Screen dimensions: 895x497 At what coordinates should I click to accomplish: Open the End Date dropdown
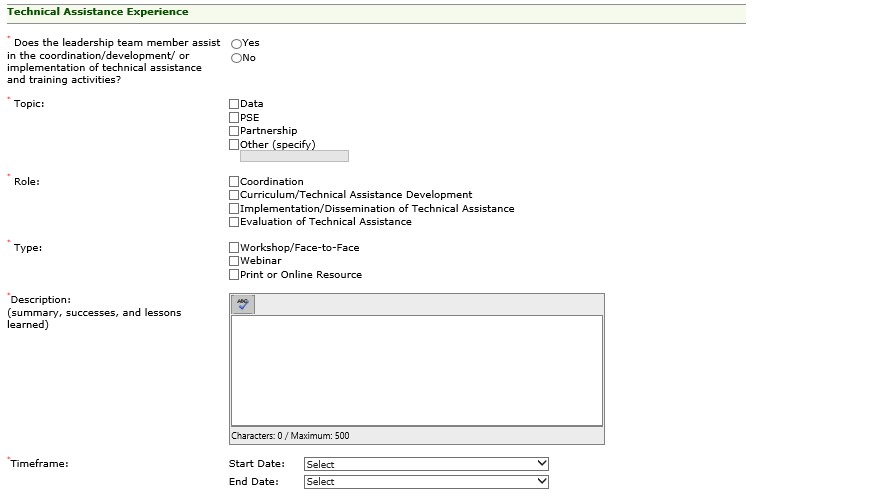pos(426,482)
